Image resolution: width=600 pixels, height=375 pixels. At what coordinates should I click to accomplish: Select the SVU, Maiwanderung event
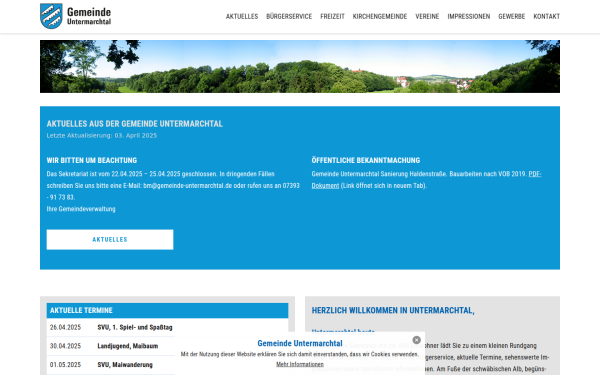click(125, 365)
